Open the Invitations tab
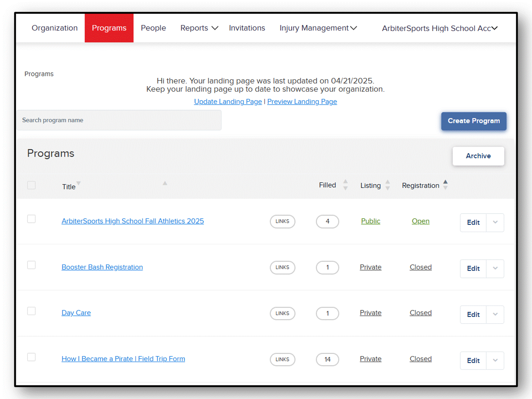This screenshot has height=399, width=532. pyautogui.click(x=247, y=28)
